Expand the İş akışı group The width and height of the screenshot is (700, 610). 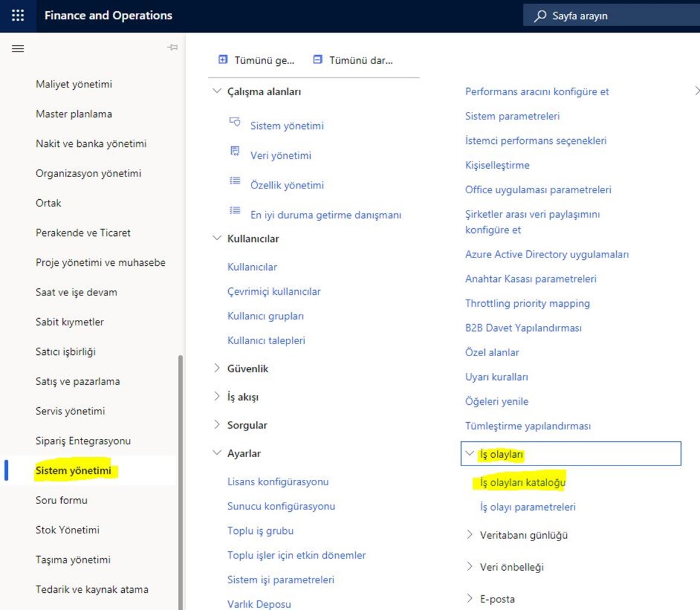(x=217, y=396)
